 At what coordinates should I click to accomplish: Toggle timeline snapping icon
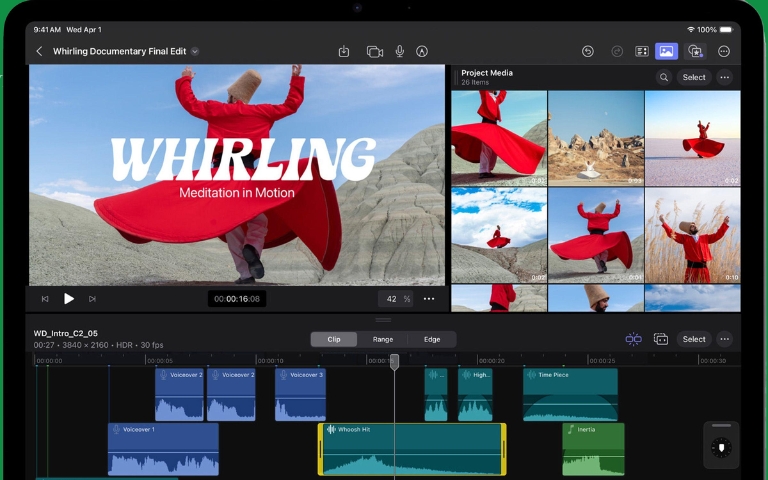(633, 339)
